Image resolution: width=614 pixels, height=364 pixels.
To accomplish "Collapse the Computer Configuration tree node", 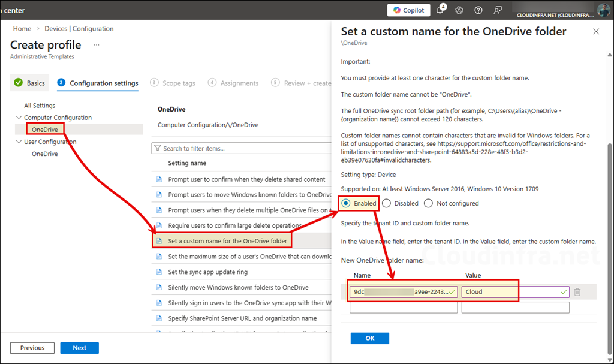I will coord(18,117).
